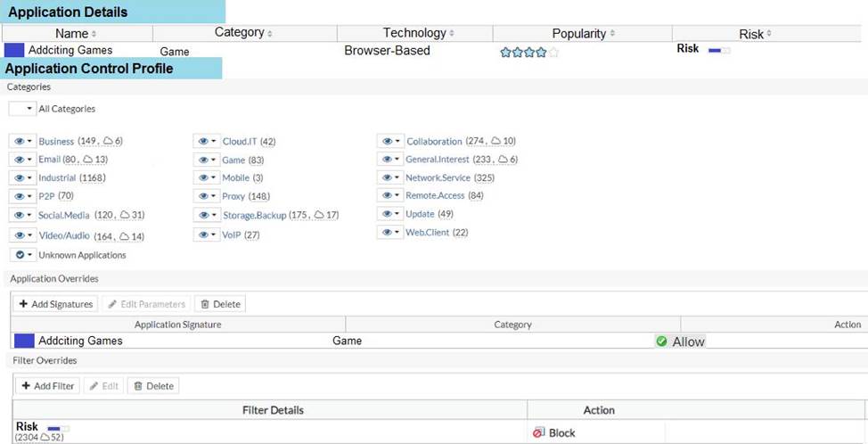Open the Social.Media category link
This screenshot has width=868, height=444.
[63, 215]
